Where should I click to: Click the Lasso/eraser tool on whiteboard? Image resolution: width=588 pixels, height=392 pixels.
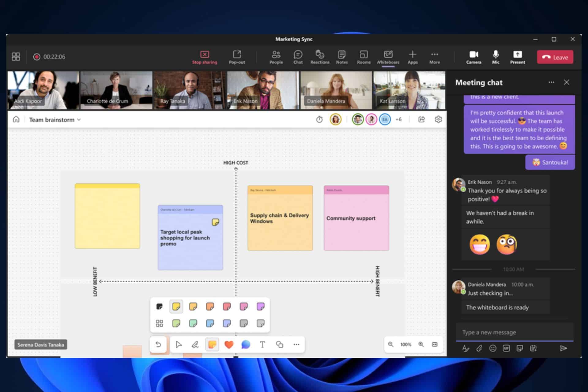[195, 344]
